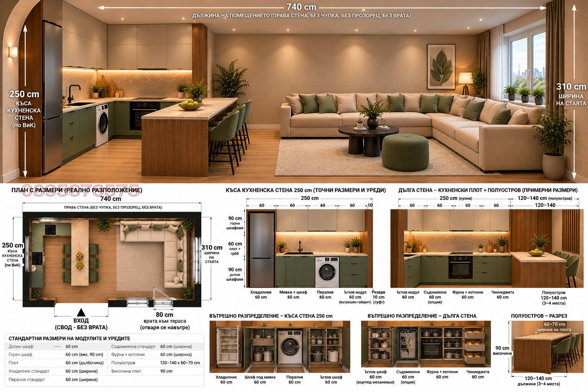Click the 60–70 cm ширина на плота label

pyautogui.click(x=554, y=327)
